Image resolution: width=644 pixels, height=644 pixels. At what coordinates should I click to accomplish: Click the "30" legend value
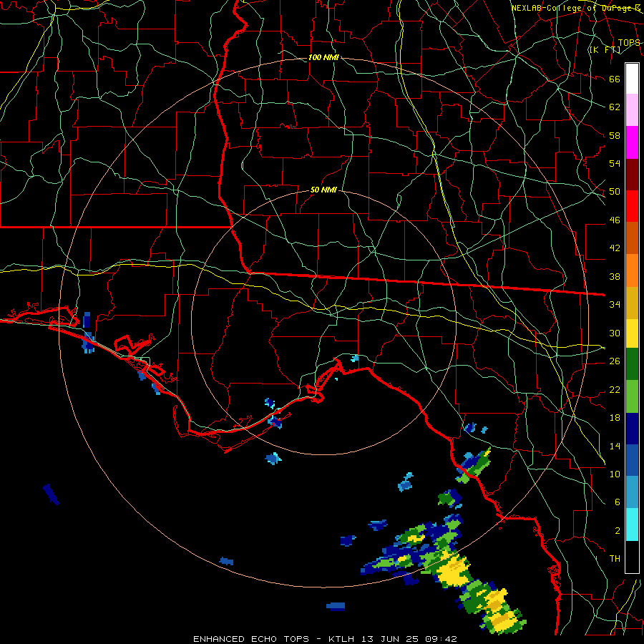(615, 333)
